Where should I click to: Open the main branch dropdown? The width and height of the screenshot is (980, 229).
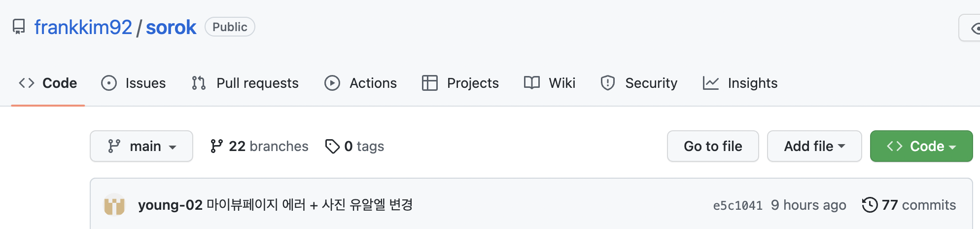(x=141, y=146)
